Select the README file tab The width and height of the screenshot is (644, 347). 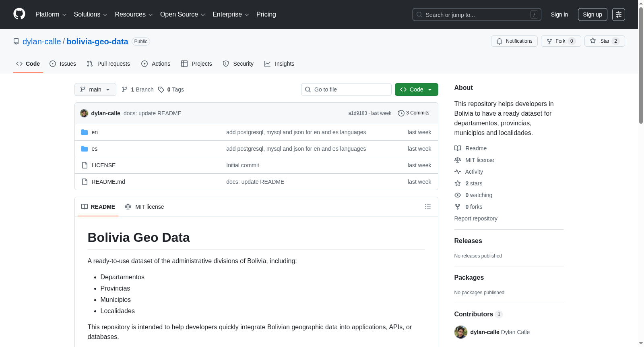click(98, 207)
